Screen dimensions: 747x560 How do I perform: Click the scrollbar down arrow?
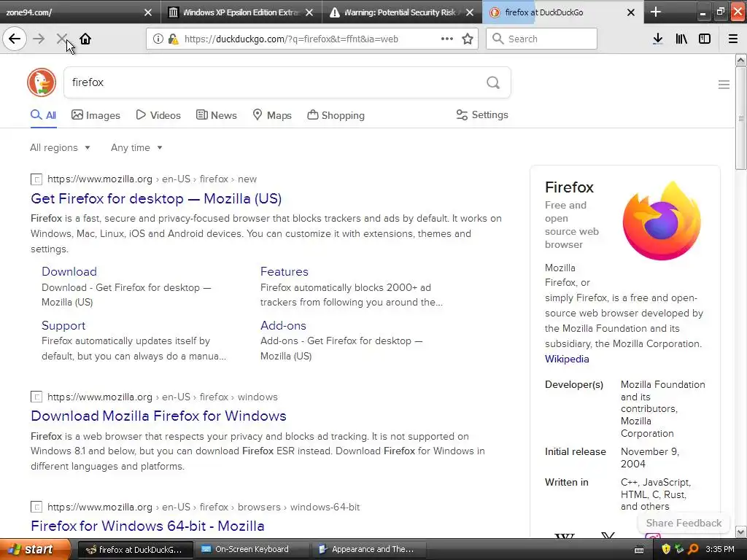[741, 532]
